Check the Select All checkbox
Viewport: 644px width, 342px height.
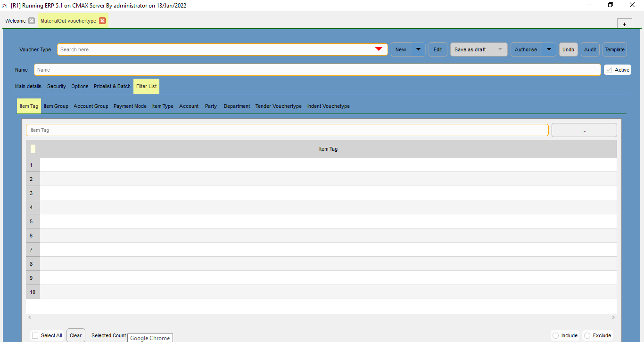point(35,335)
